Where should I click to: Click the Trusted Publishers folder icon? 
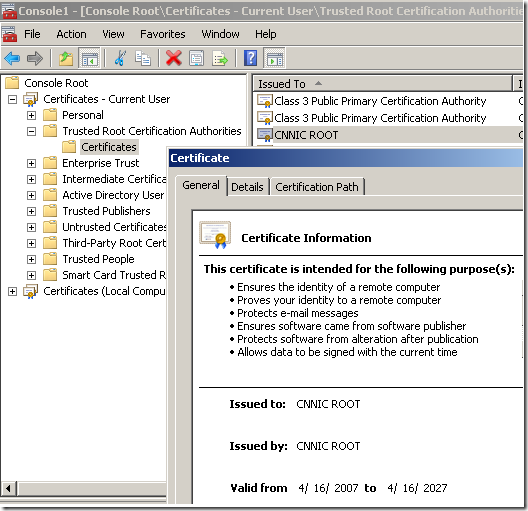coord(50,211)
